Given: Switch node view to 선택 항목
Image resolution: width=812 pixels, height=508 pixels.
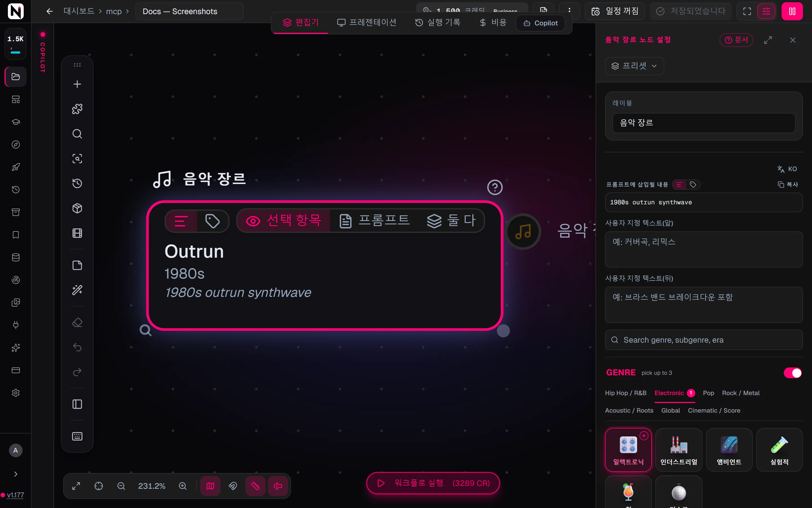Looking at the screenshot, I should (284, 220).
